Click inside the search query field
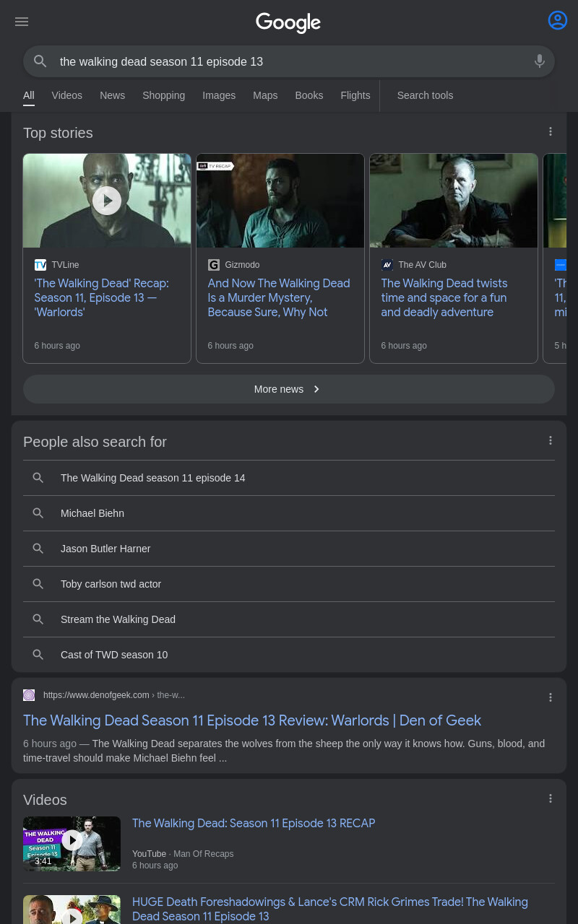 tap(289, 61)
